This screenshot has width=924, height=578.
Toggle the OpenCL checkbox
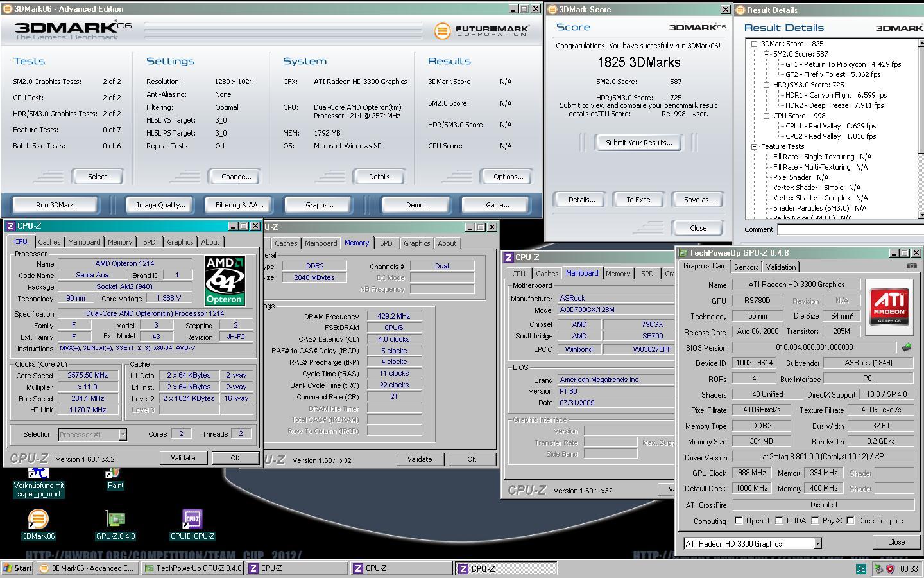coord(739,521)
